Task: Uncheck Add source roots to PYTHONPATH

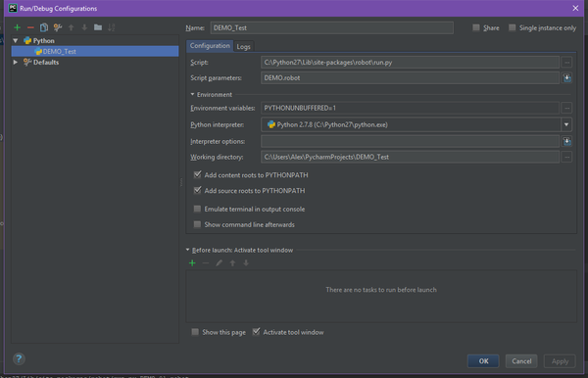Action: [197, 190]
